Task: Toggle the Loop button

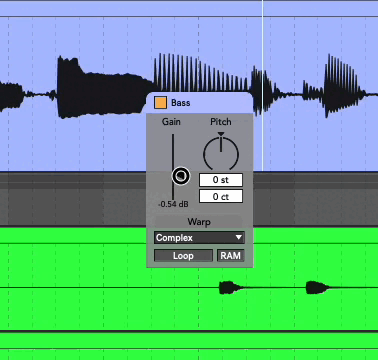Action: [183, 256]
